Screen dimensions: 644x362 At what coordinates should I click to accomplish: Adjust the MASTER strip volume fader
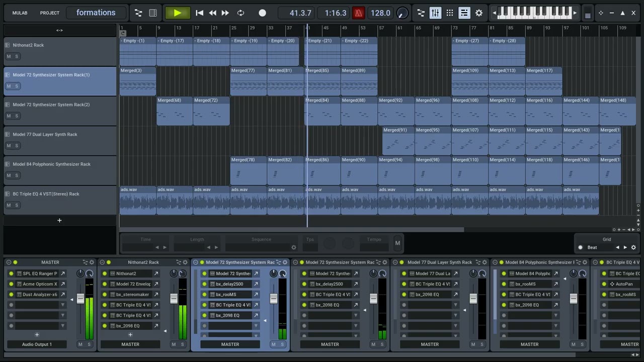(x=80, y=299)
